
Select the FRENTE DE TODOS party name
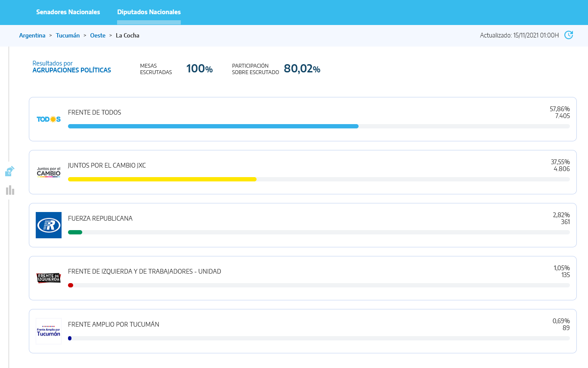(95, 112)
